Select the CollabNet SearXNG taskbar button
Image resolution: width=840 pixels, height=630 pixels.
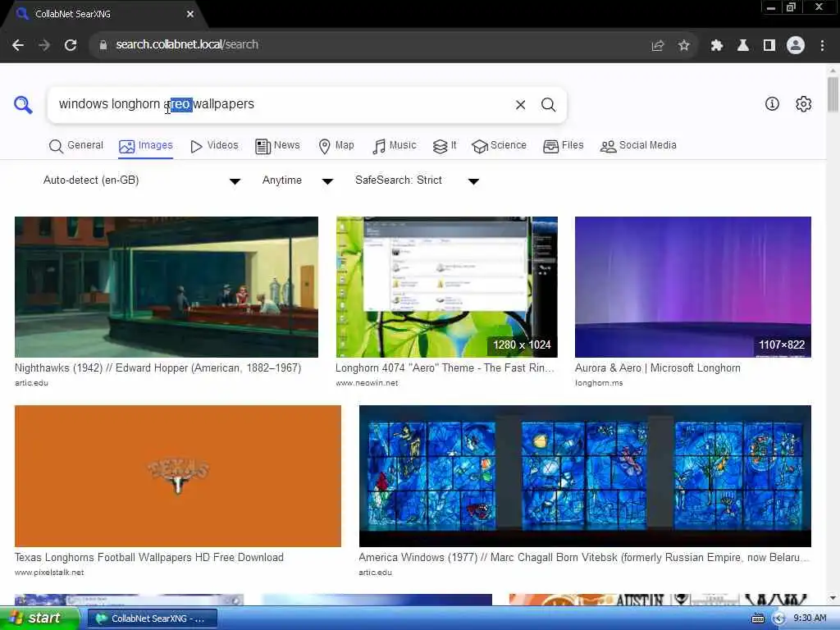click(x=152, y=619)
